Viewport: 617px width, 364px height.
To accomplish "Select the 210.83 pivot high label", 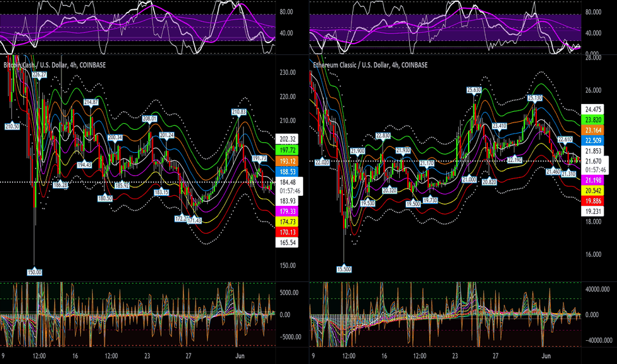I will pos(239,112).
